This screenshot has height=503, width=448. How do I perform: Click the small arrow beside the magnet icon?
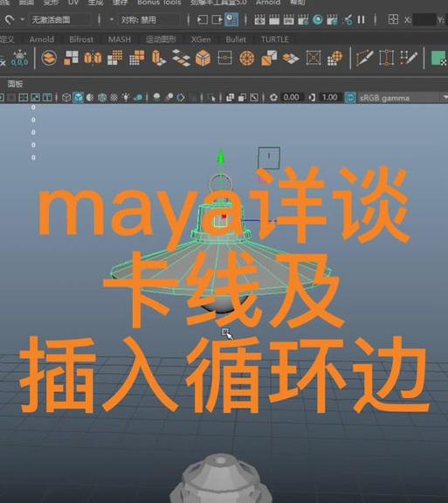click(x=22, y=20)
